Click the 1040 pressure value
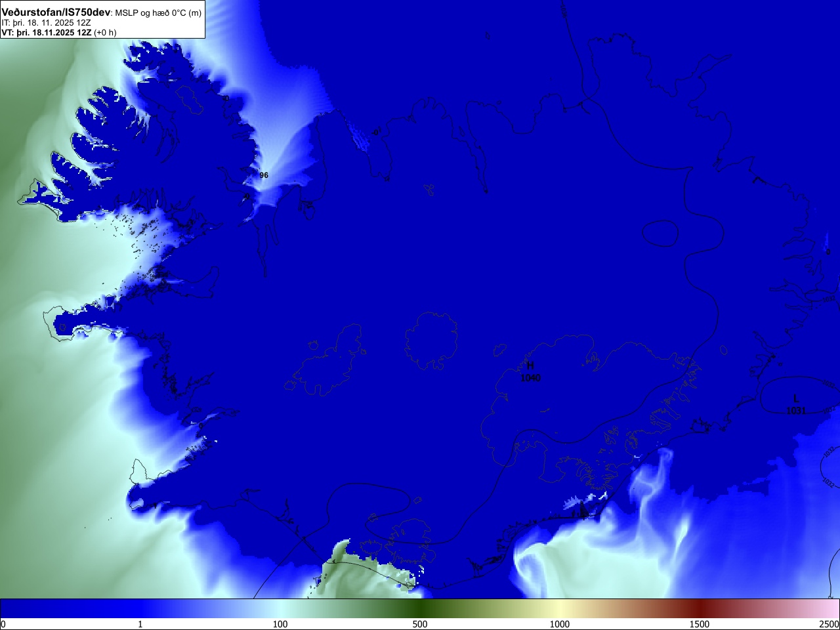 [530, 378]
